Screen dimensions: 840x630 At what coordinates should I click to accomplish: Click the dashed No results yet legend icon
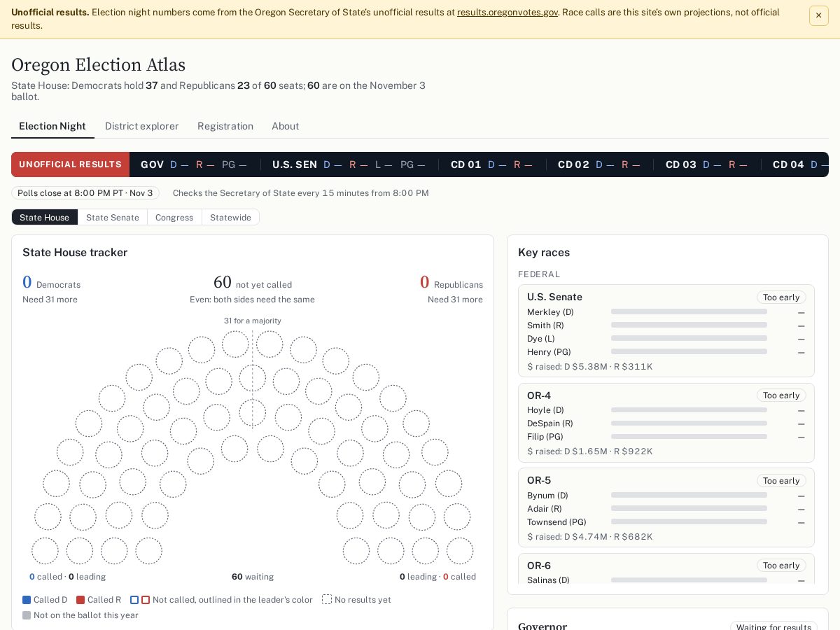(x=327, y=600)
